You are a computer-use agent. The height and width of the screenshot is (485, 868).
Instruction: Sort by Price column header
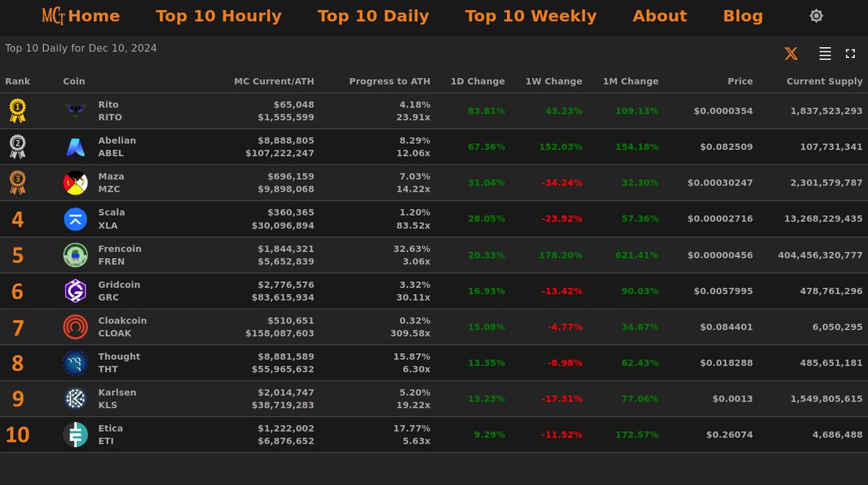pos(741,81)
